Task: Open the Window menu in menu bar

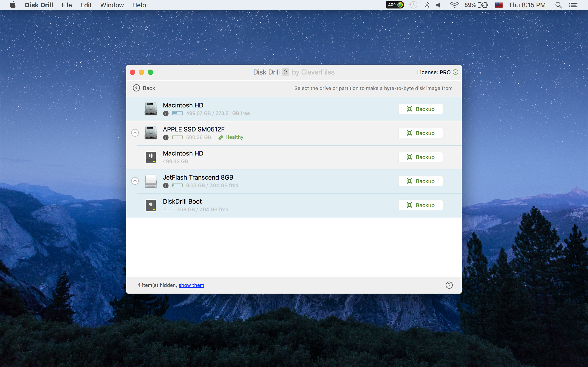Action: [111, 5]
